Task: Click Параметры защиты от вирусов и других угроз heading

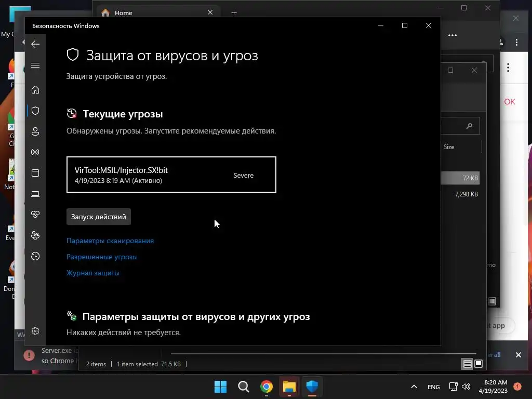Action: pyautogui.click(x=196, y=316)
